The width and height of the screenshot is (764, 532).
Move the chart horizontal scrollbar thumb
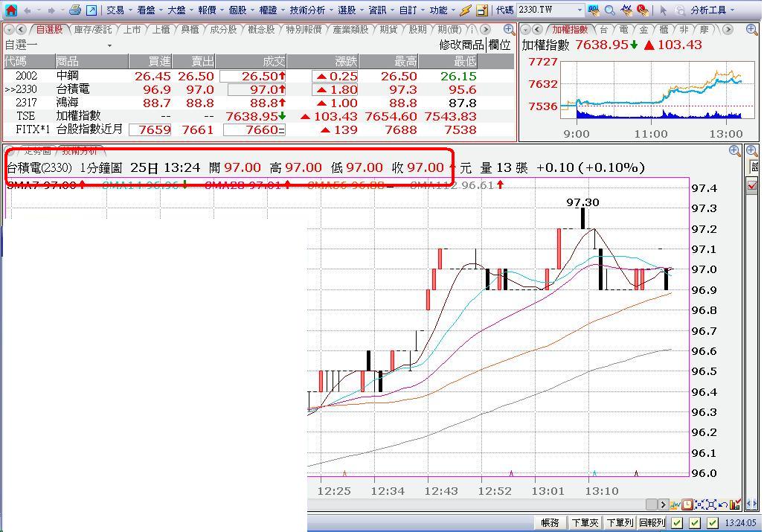[x=652, y=504]
